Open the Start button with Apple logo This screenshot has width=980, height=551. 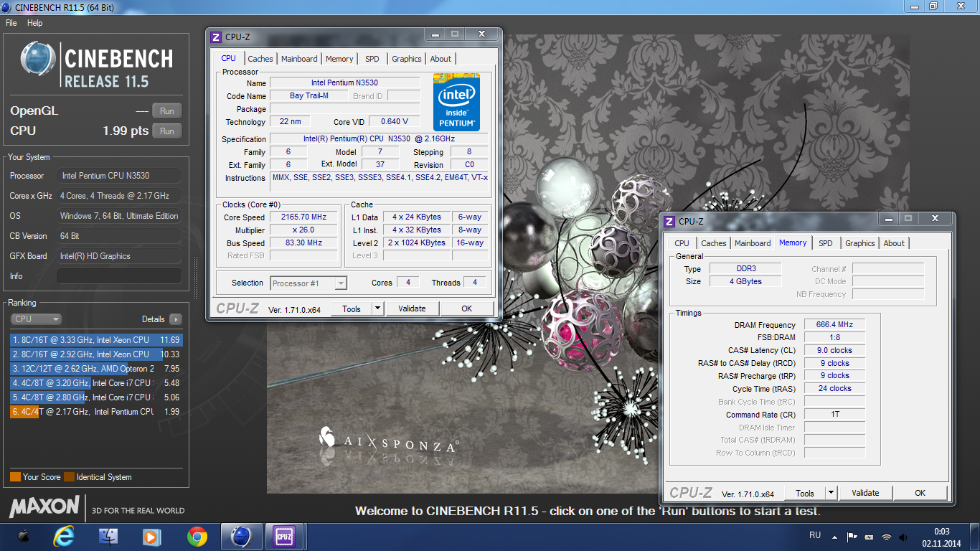tap(24, 536)
